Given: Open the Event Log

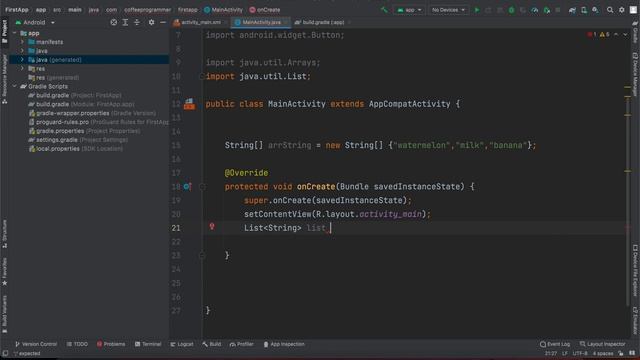Looking at the screenshot, I should pos(555,344).
